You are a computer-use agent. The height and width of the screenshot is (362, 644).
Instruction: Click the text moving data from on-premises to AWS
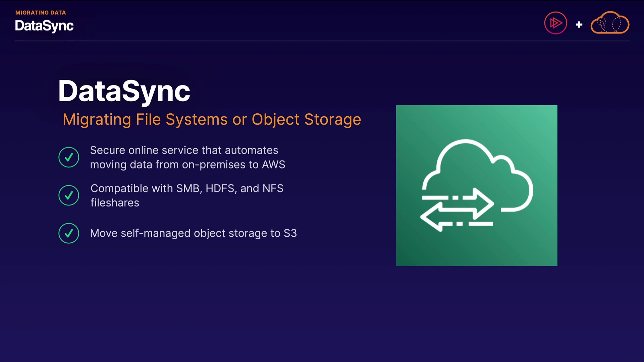[187, 165]
